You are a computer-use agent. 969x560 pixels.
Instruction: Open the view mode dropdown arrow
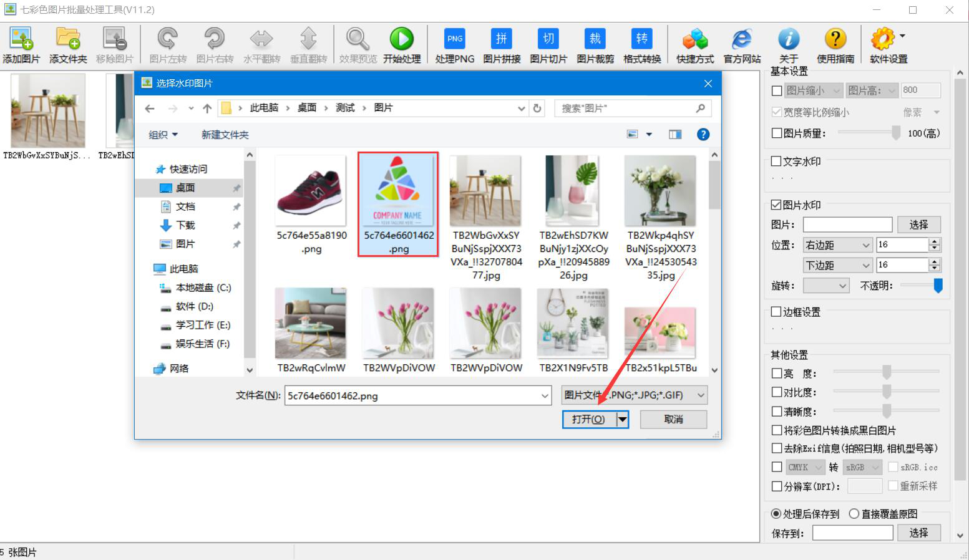click(649, 135)
